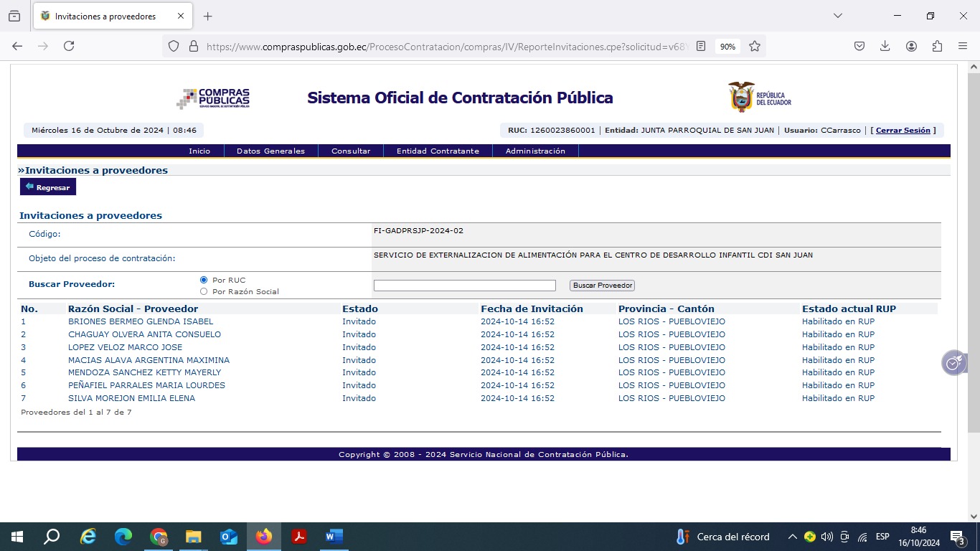Save page to Pocket icon
The height and width of the screenshot is (551, 980).
(x=859, y=46)
